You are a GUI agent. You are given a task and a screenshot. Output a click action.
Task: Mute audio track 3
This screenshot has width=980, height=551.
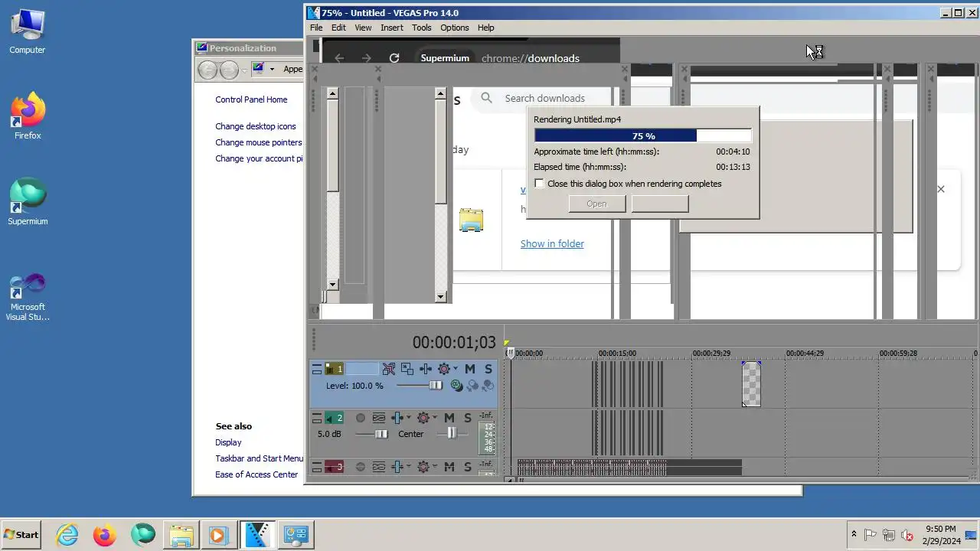tap(449, 467)
